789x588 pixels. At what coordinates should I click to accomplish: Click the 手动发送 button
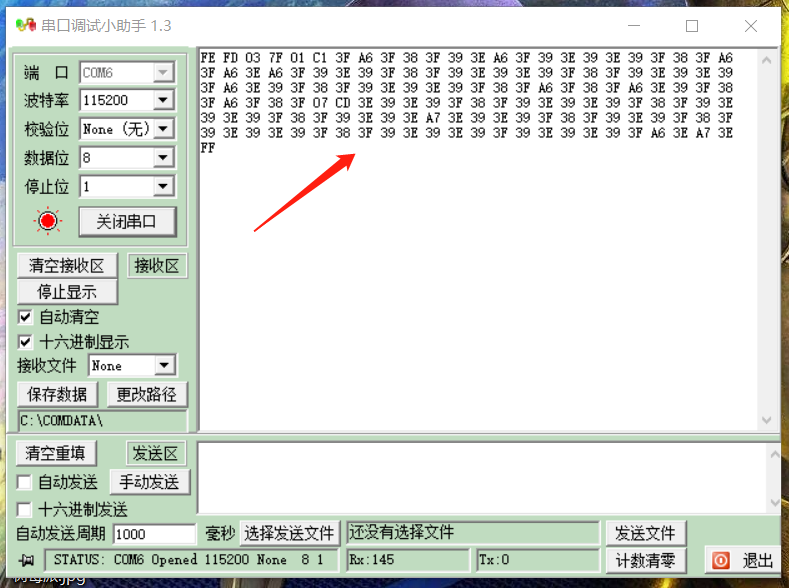(x=149, y=482)
